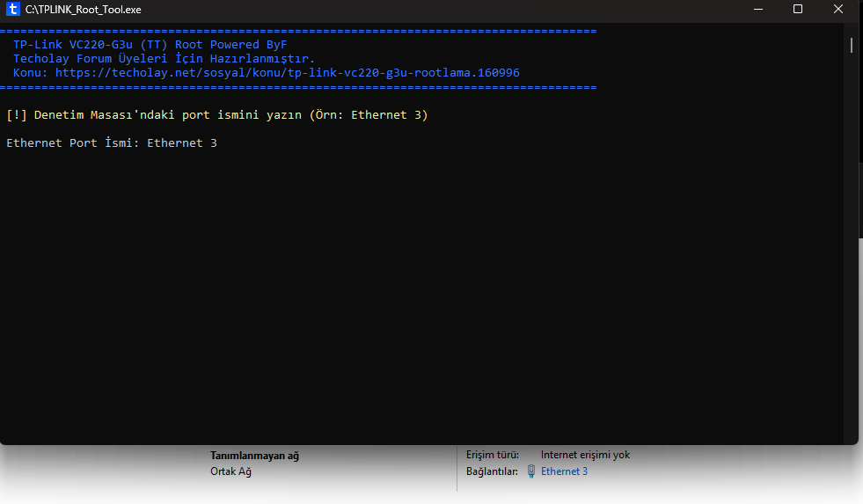The width and height of the screenshot is (863, 504).
Task: Click the 'Bağlantılar:' label
Action: tap(492, 471)
